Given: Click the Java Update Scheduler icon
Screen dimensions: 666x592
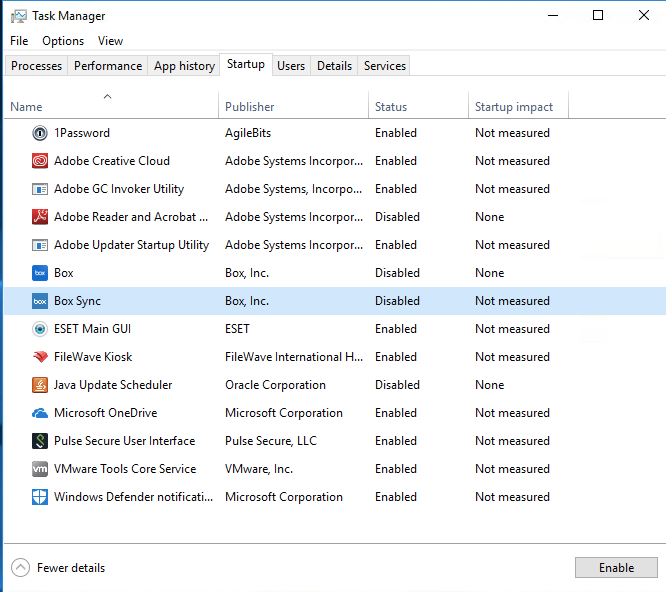Looking at the screenshot, I should [40, 385].
